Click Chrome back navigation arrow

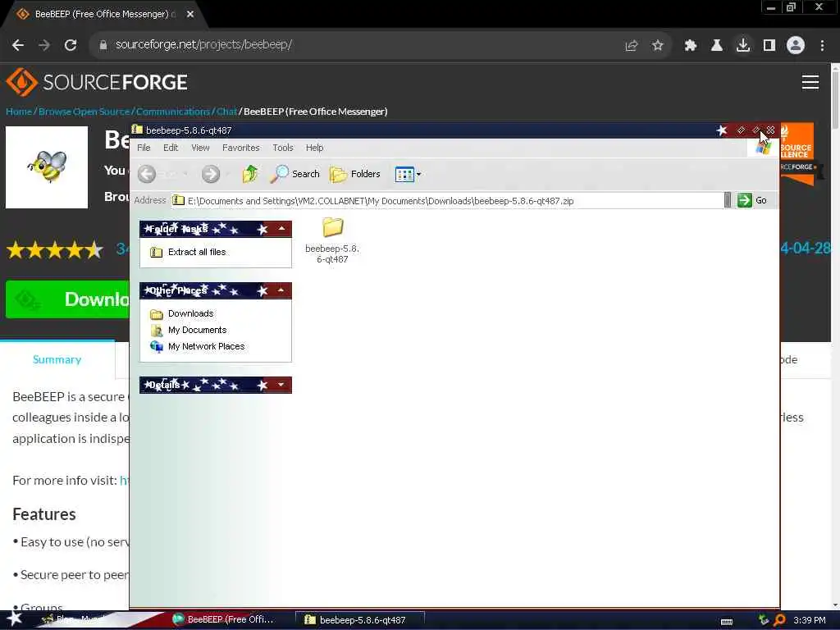click(x=18, y=45)
